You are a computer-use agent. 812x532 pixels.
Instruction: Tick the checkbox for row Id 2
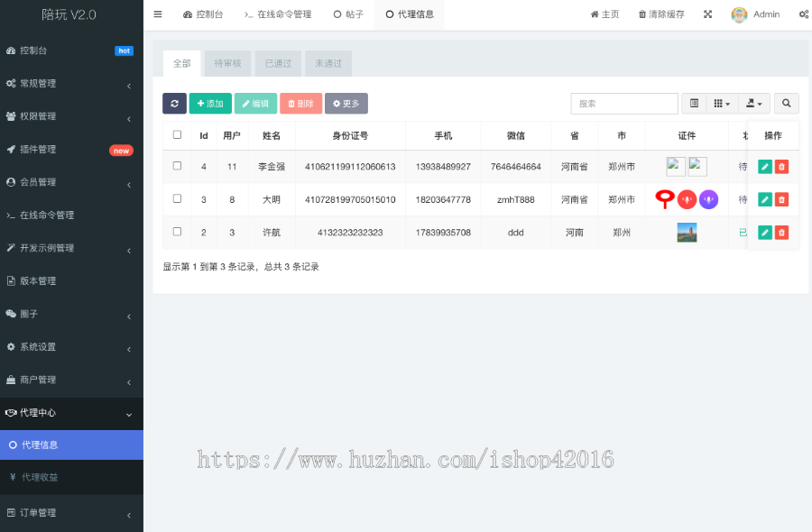tap(177, 232)
